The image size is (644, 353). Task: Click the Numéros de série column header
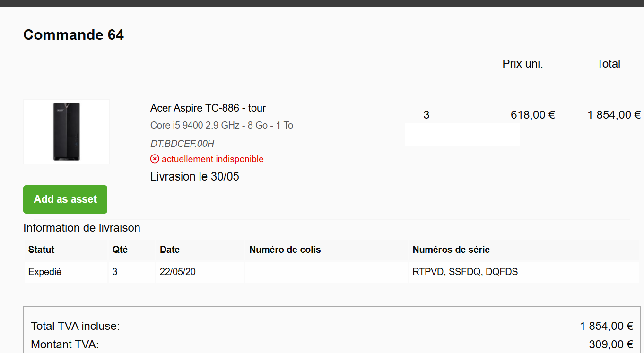click(451, 250)
